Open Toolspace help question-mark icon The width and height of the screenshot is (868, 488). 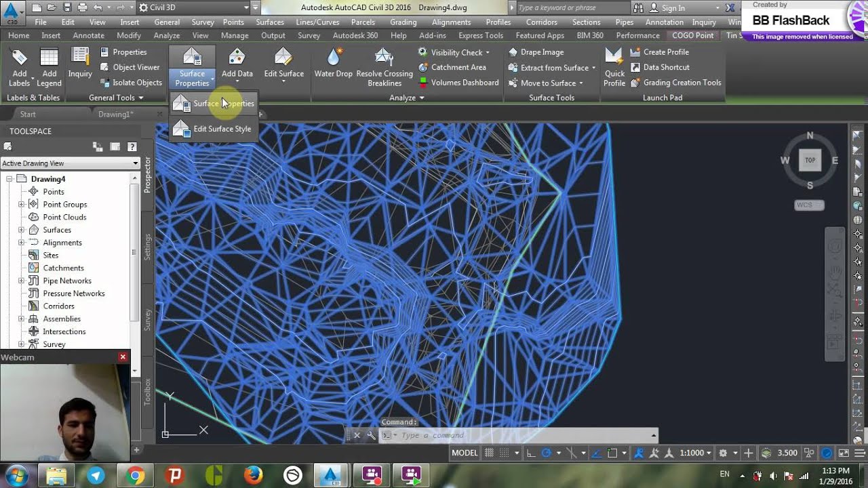pyautogui.click(x=132, y=146)
